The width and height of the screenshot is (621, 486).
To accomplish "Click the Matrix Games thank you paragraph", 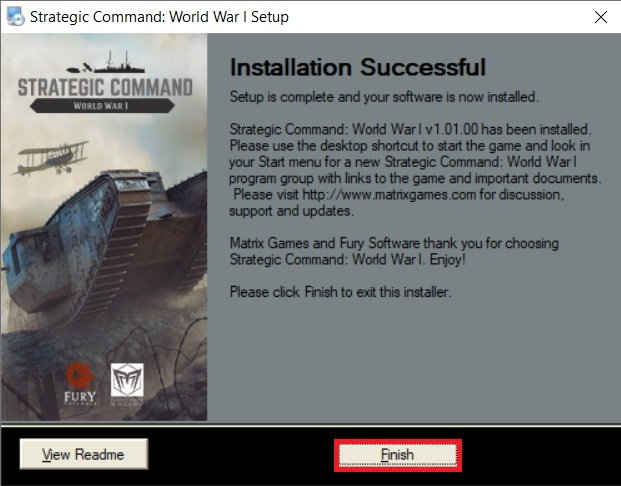I will [x=394, y=251].
